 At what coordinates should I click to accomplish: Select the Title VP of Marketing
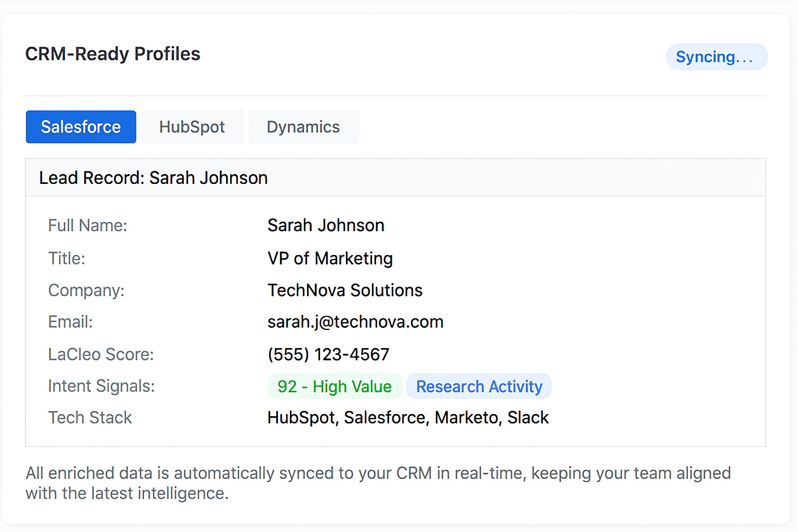pyautogui.click(x=330, y=258)
